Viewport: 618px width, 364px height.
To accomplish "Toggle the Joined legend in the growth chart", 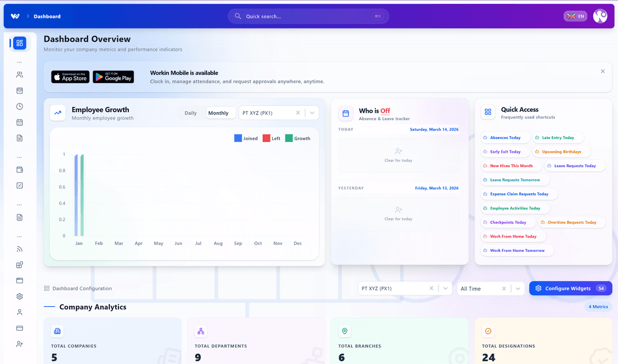I will click(246, 138).
